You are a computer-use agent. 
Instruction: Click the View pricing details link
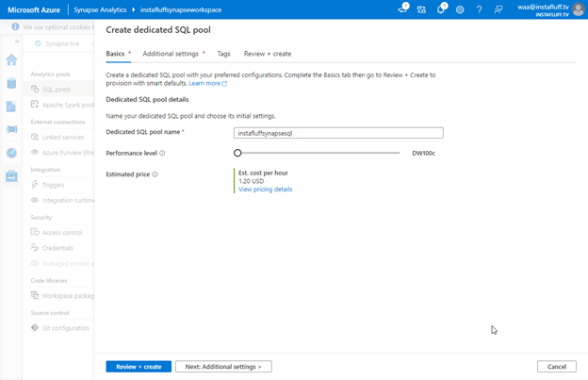click(x=265, y=190)
